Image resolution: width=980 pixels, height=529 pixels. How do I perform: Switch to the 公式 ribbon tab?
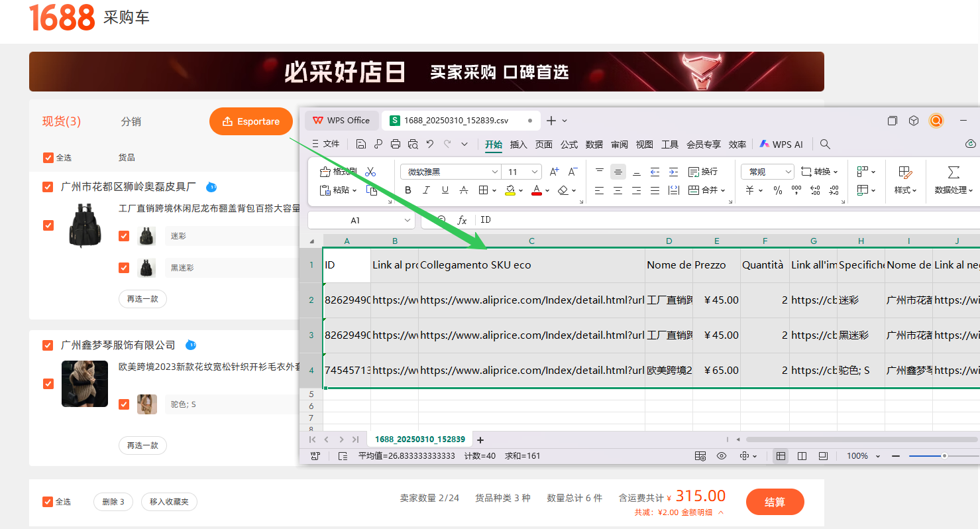pos(569,145)
